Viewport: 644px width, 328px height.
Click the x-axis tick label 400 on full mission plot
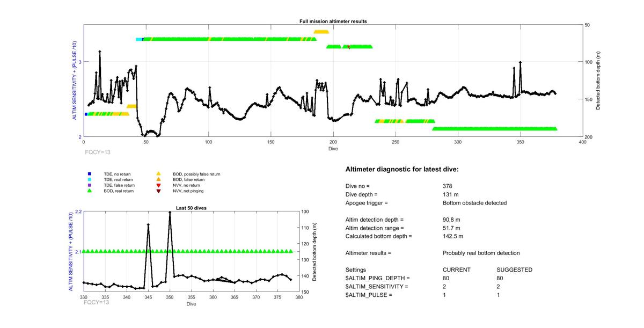[x=582, y=142]
